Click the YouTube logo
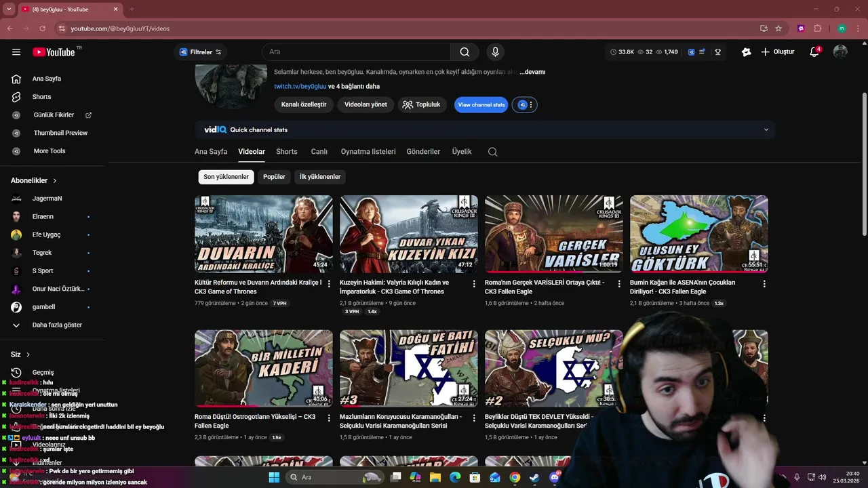 [54, 52]
